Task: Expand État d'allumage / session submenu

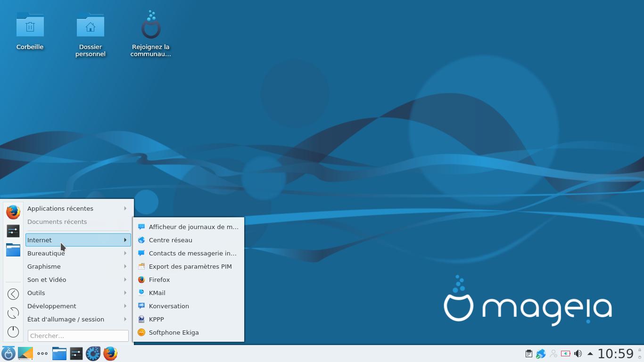Action: point(78,319)
